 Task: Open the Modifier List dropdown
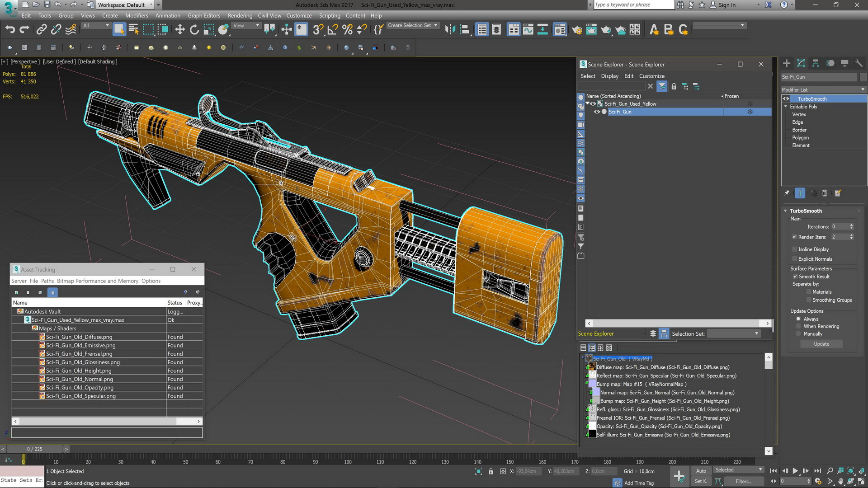coord(824,89)
